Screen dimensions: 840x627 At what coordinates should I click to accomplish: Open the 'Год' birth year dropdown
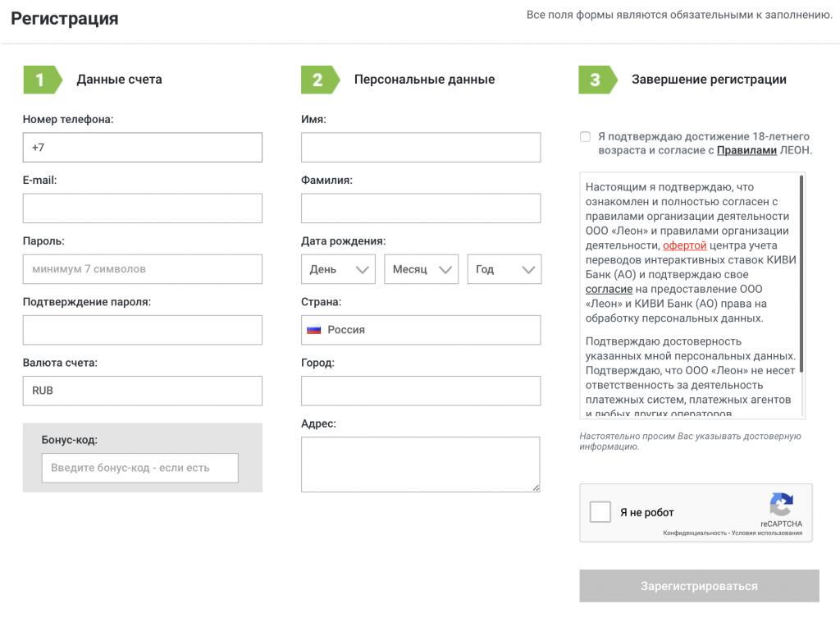point(504,269)
